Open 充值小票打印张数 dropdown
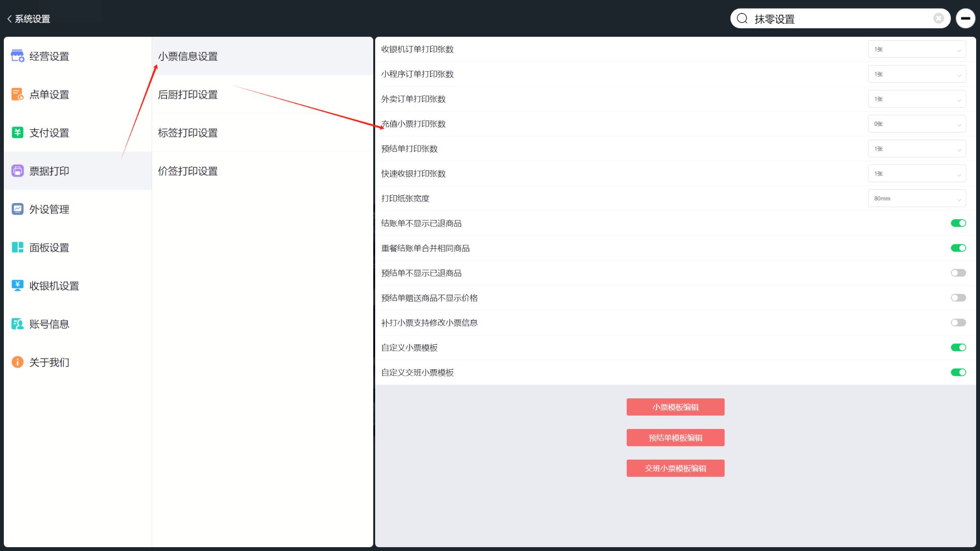980x551 pixels. tap(917, 124)
